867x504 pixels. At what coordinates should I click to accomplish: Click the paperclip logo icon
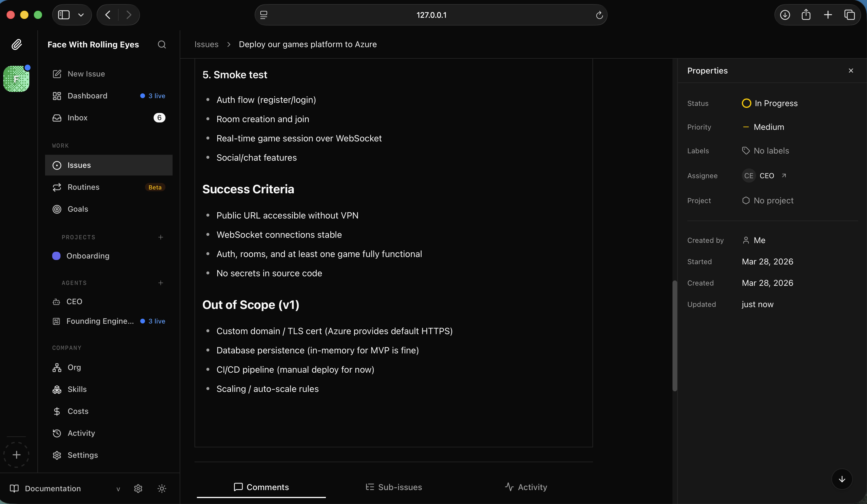pyautogui.click(x=17, y=44)
